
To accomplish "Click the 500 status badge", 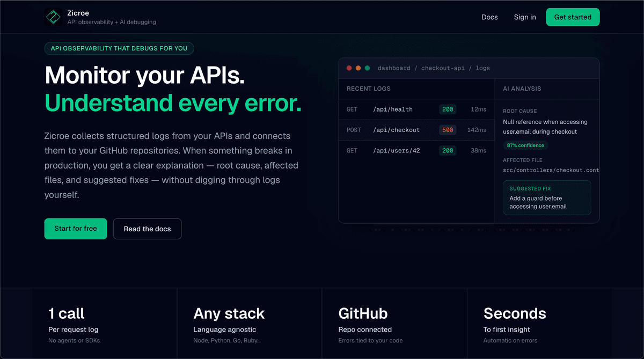I will point(448,130).
